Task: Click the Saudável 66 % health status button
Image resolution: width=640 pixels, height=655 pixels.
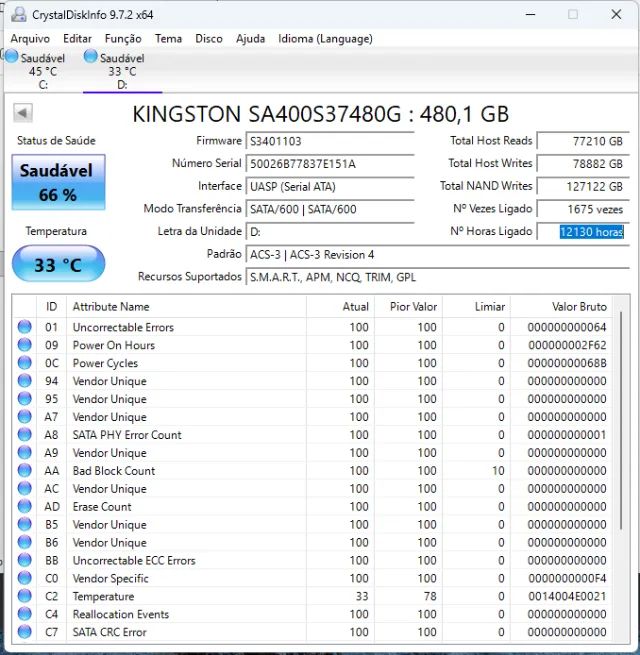Action: click(58, 182)
